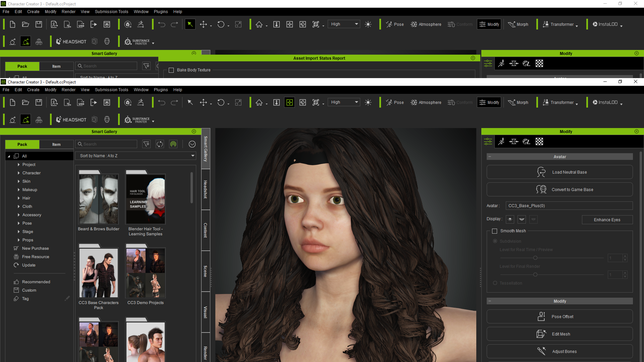The height and width of the screenshot is (362, 644).
Task: Select the Rotate tool in front toolbar
Action: (221, 103)
